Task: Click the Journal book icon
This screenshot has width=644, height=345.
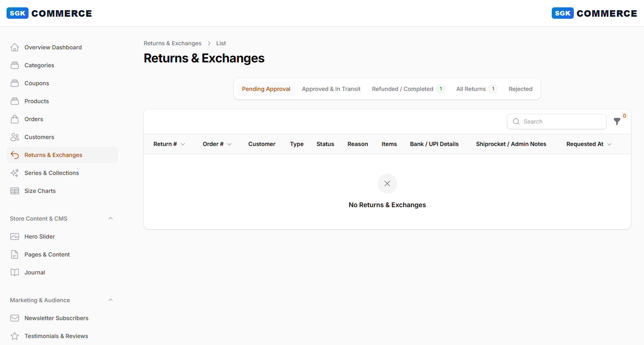Action: [x=15, y=272]
